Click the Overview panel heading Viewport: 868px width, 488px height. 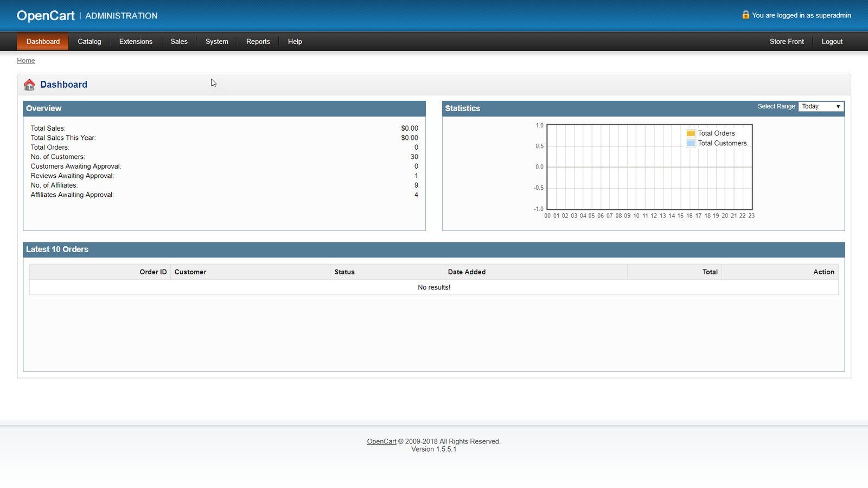pyautogui.click(x=44, y=108)
